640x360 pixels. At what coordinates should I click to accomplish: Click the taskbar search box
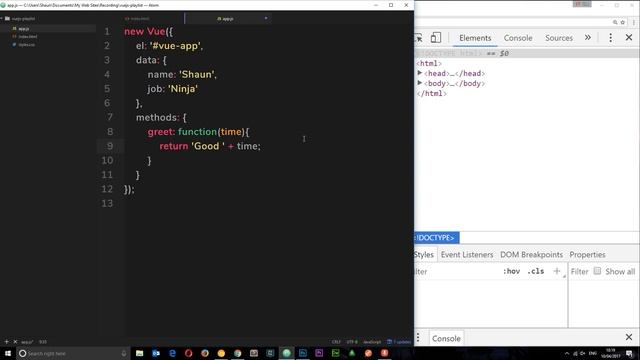73,353
